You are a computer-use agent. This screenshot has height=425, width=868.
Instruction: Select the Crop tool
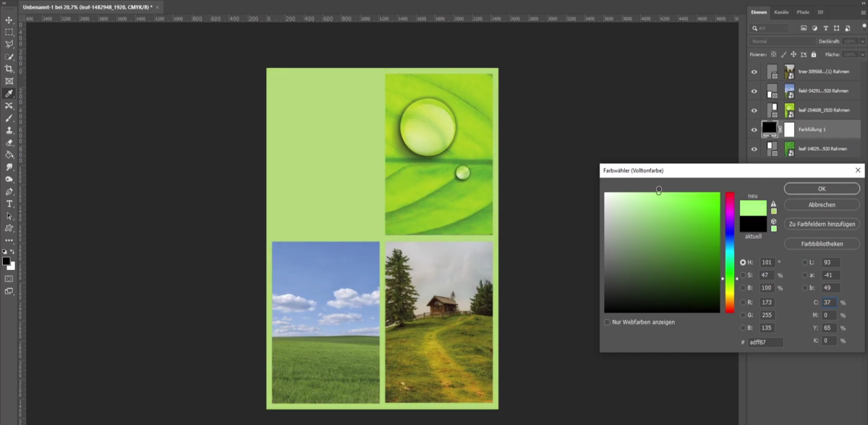pyautogui.click(x=9, y=69)
